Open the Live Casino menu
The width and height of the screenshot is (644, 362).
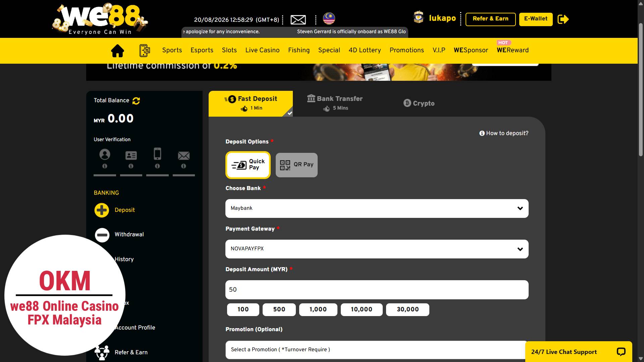262,50
